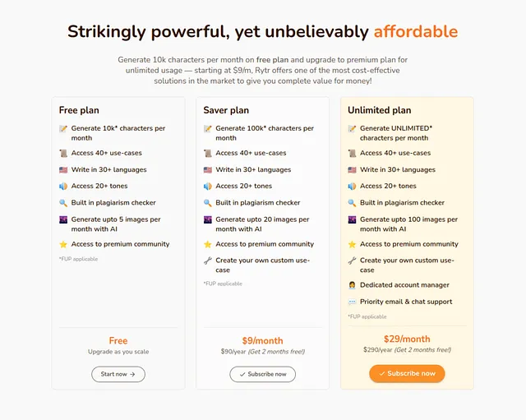Click the Subscribe now button for Unlimited plan
Screen dimensions: 526x420
[x=407, y=373]
